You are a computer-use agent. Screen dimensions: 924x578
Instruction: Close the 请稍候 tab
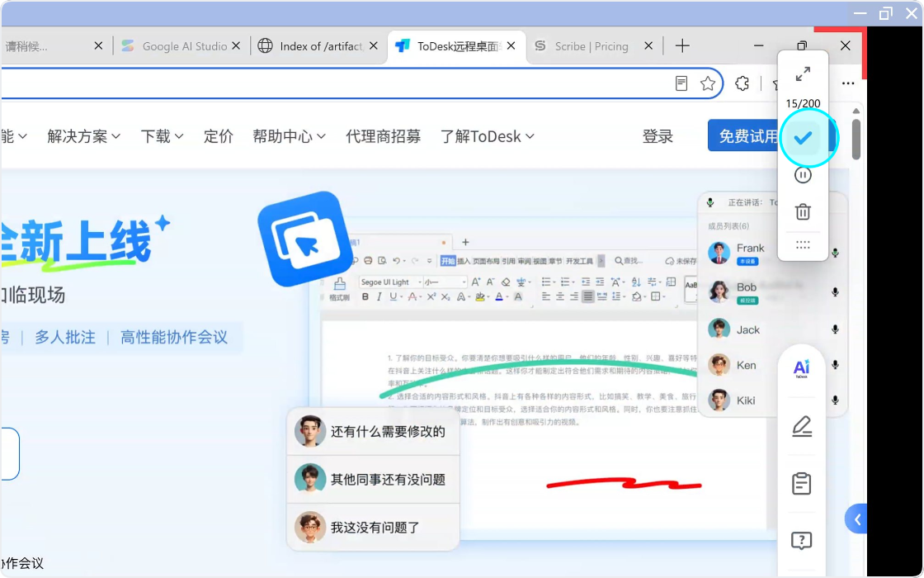(98, 46)
